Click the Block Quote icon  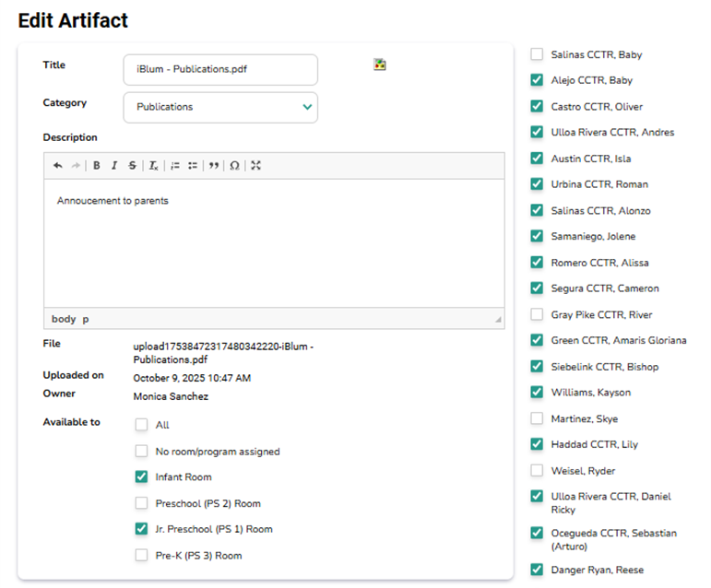(214, 166)
